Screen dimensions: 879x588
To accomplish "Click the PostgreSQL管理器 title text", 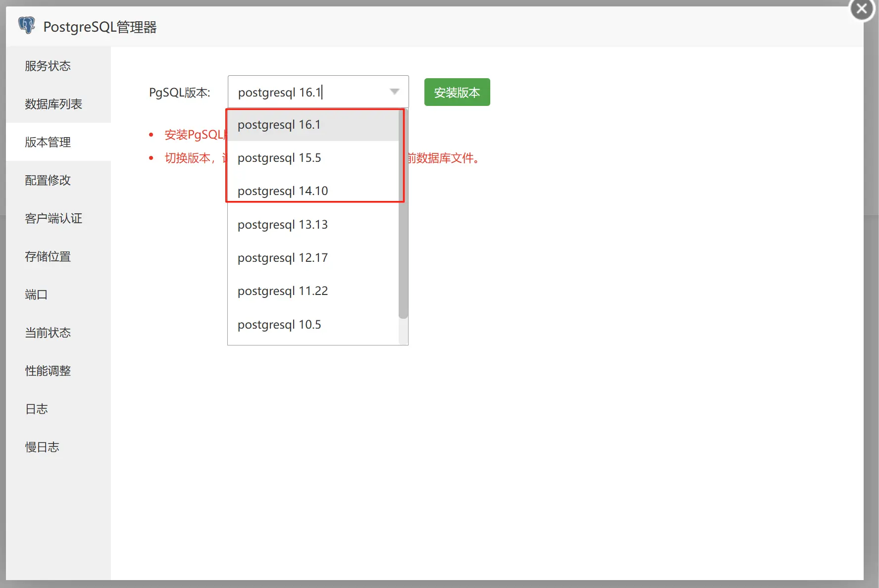I will [x=100, y=27].
